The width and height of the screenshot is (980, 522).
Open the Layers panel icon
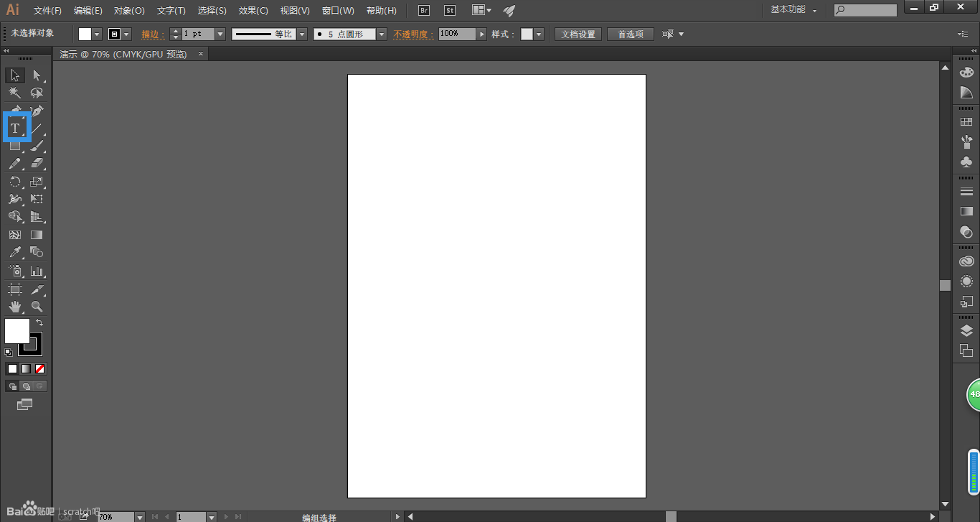pos(966,330)
